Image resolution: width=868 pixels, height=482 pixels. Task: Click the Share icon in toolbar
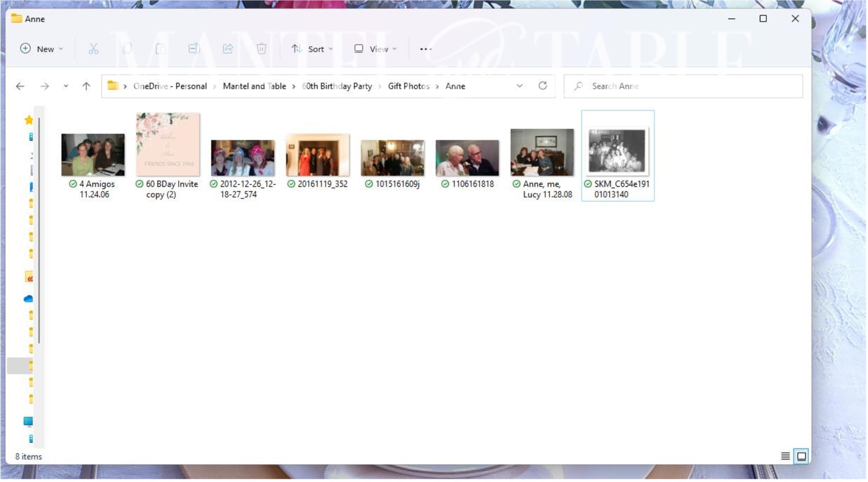click(228, 49)
